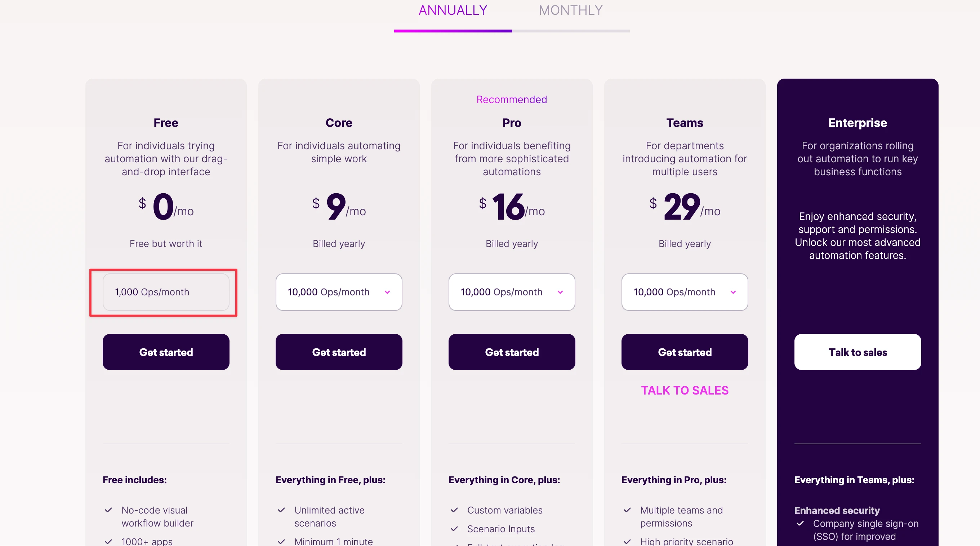Click the chevron arrow in Pro ops dropdown
The image size is (980, 546).
(560, 292)
